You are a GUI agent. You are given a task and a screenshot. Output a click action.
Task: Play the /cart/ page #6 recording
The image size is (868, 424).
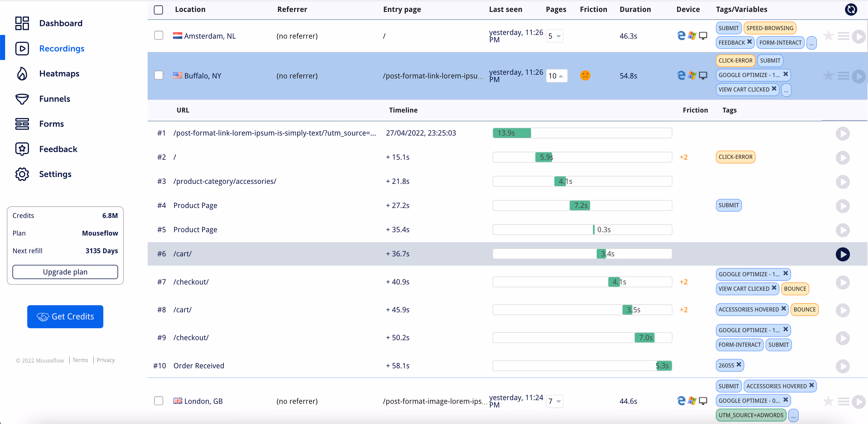point(842,254)
